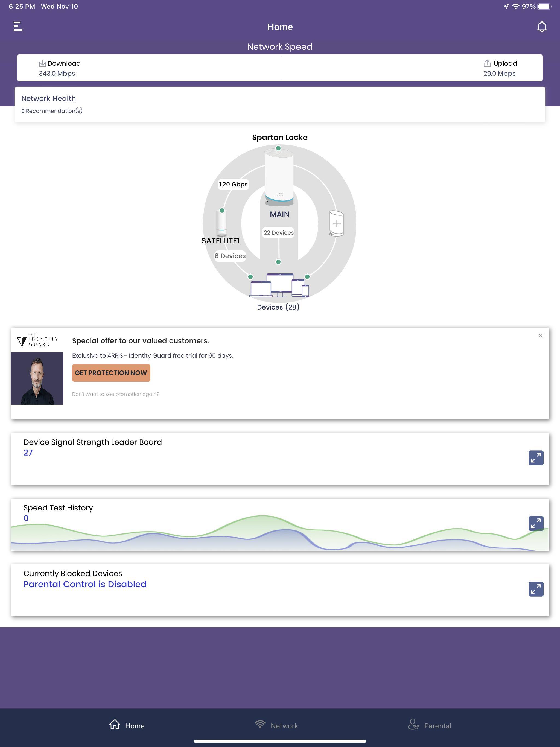
Task: Click "Don't want to see promotion again?" link
Action: pos(115,394)
